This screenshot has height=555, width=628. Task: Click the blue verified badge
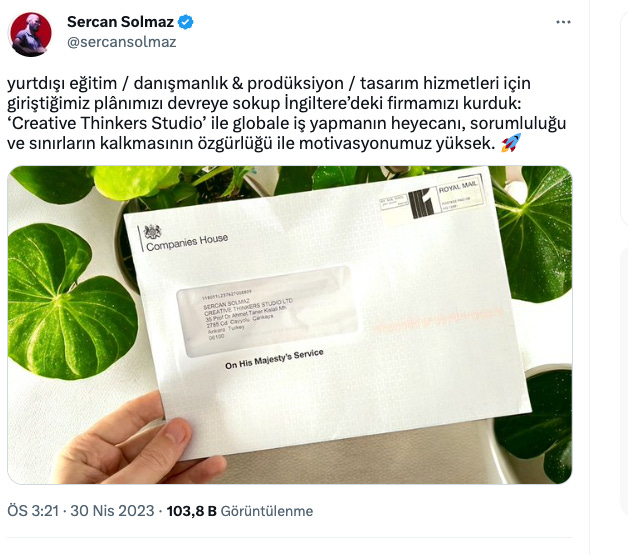[x=185, y=22]
